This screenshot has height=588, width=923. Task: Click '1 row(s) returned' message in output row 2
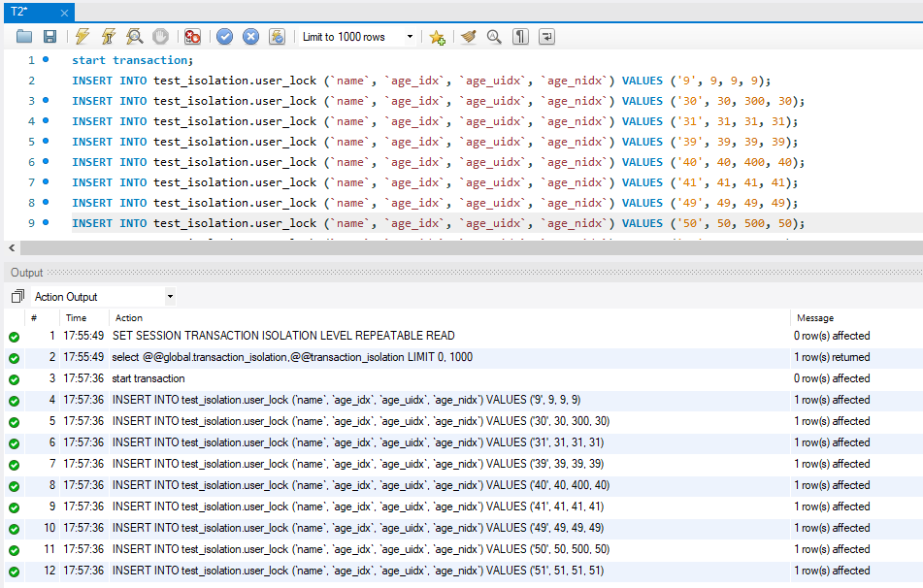click(x=832, y=357)
